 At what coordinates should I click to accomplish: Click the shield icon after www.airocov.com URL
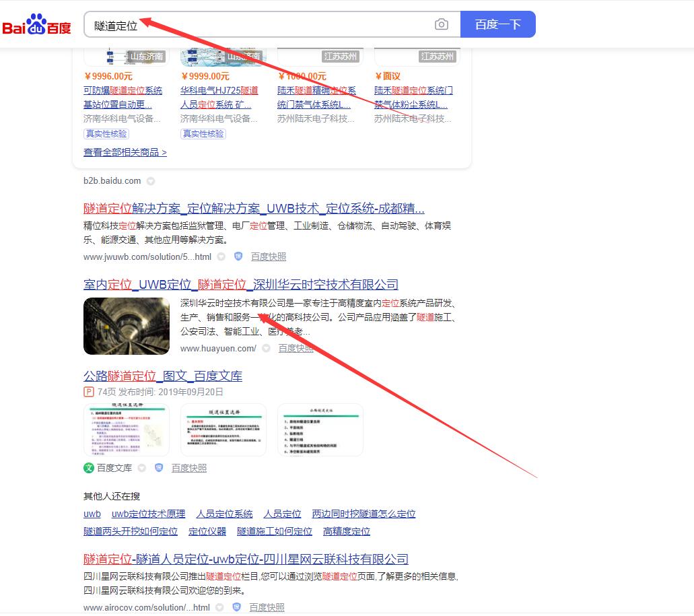[236, 607]
